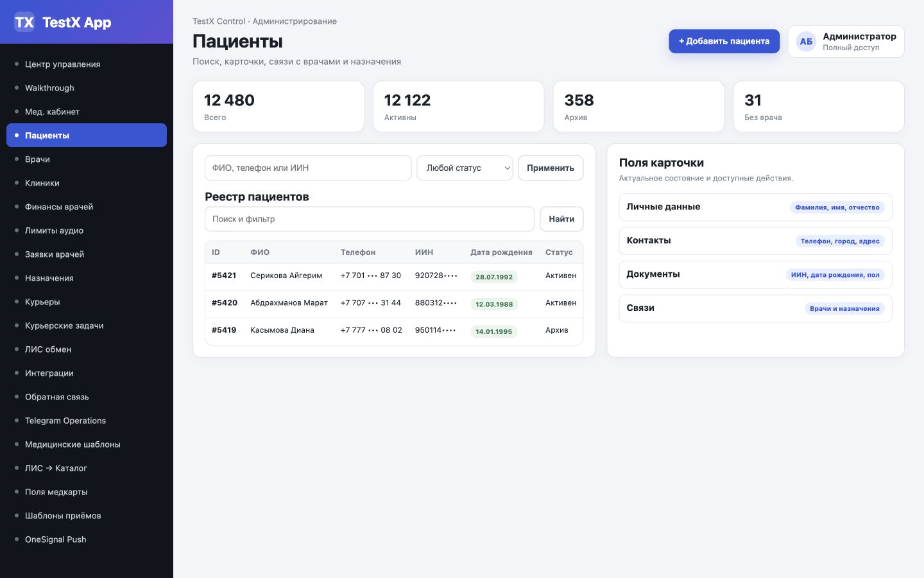The height and width of the screenshot is (578, 924).
Task: Open Обратная связь page
Action: click(x=87, y=397)
